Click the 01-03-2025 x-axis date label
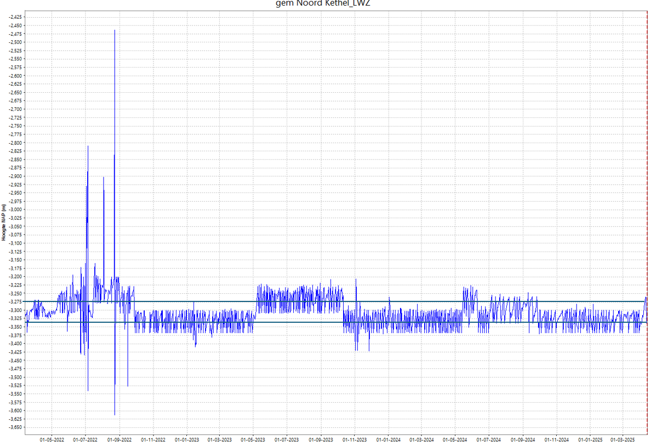This screenshot has height=443, width=648. [623, 438]
